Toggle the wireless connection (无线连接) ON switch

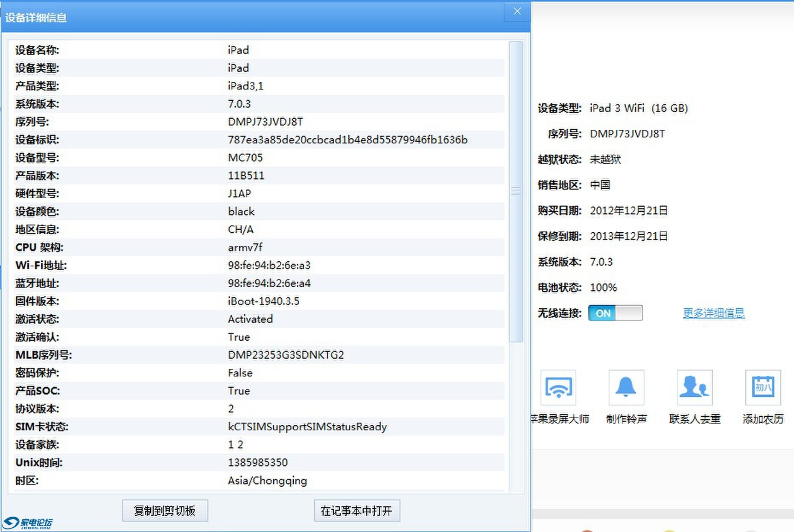point(615,313)
